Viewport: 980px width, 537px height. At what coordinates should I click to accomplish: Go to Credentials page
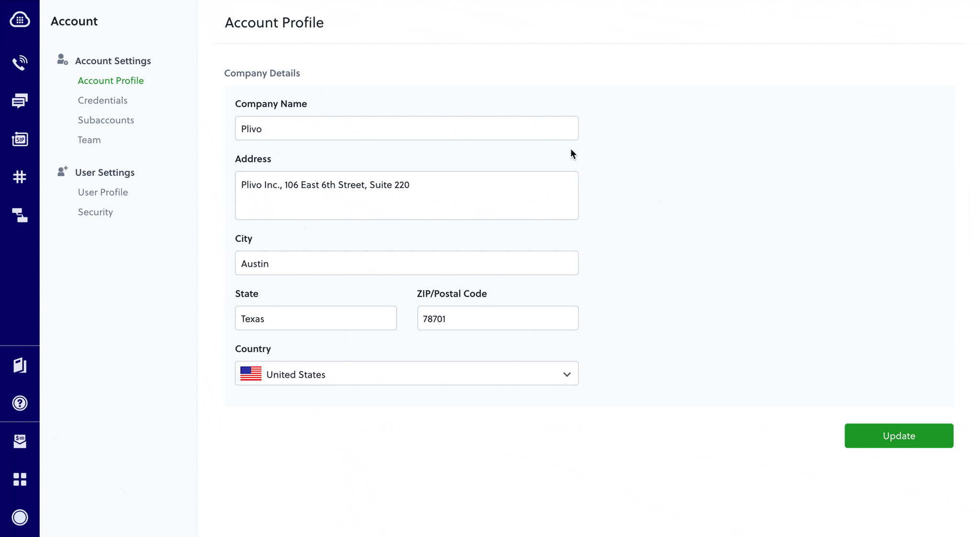[102, 101]
